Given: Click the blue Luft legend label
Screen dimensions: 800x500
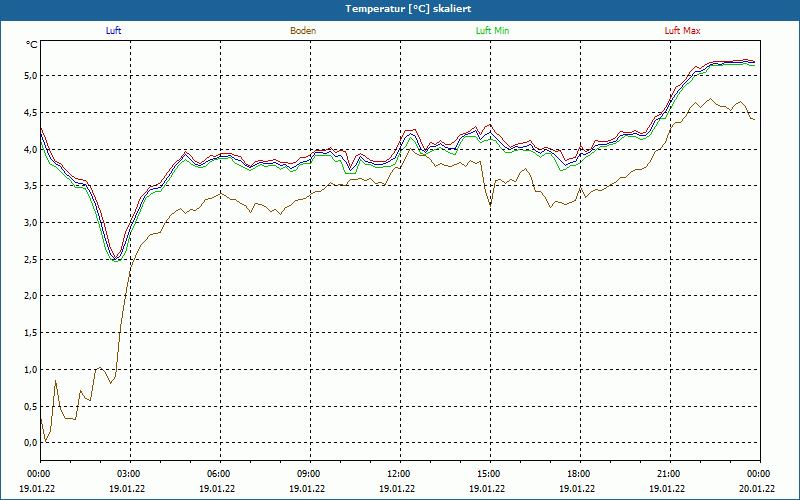Looking at the screenshot, I should point(113,31).
